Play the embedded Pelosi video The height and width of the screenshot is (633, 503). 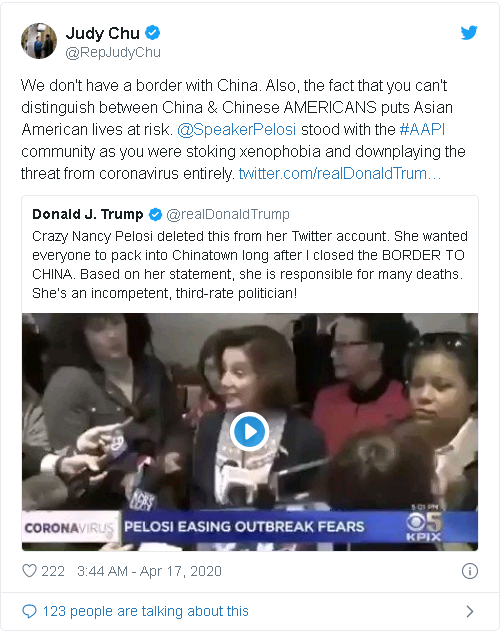point(249,432)
